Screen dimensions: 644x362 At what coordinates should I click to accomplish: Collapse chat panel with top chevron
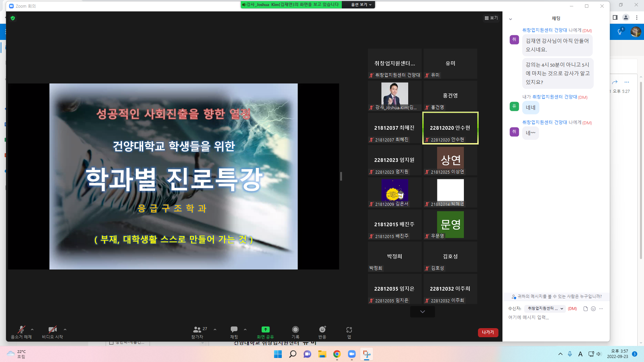click(510, 19)
